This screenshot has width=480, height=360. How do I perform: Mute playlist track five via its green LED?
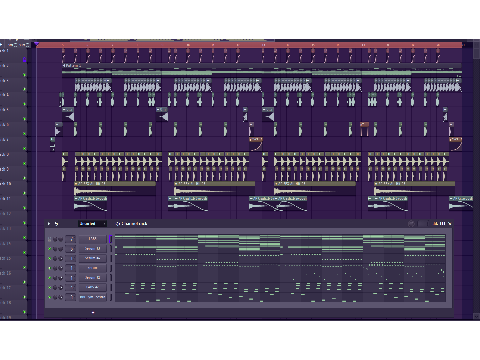pos(24,119)
